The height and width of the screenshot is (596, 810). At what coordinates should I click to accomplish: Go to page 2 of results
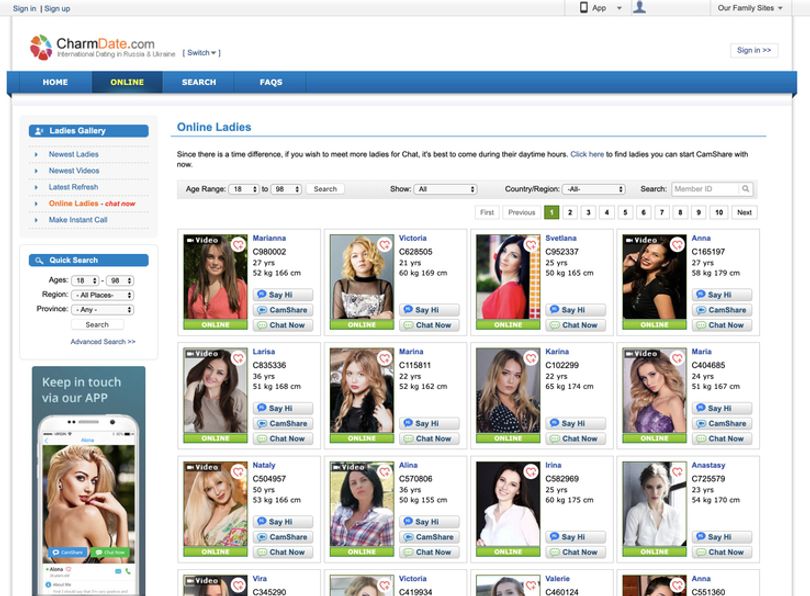click(x=570, y=212)
